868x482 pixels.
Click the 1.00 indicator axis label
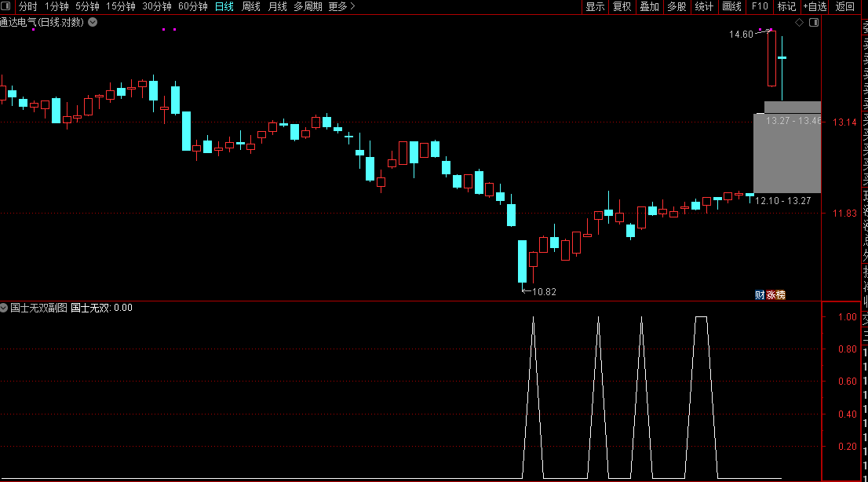tap(848, 317)
